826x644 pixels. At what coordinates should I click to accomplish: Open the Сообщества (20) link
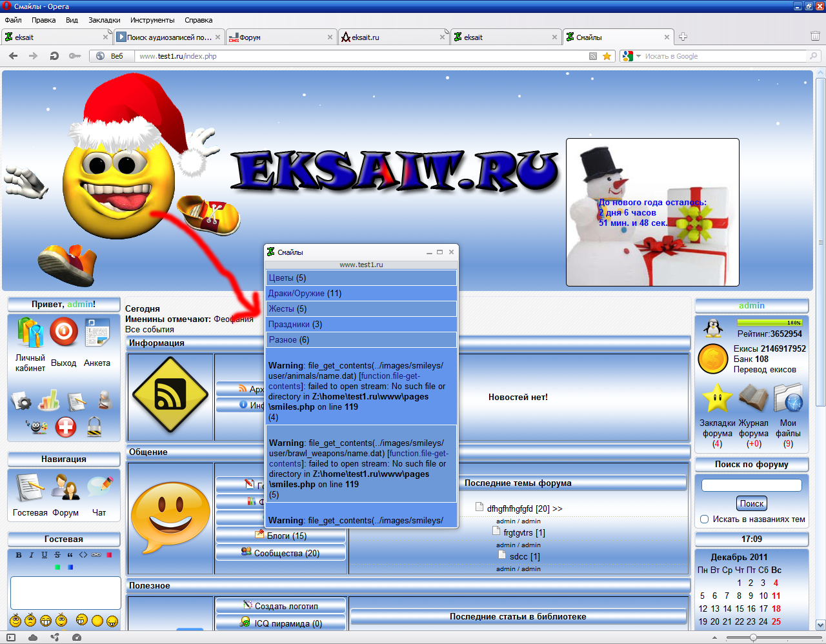click(x=286, y=553)
